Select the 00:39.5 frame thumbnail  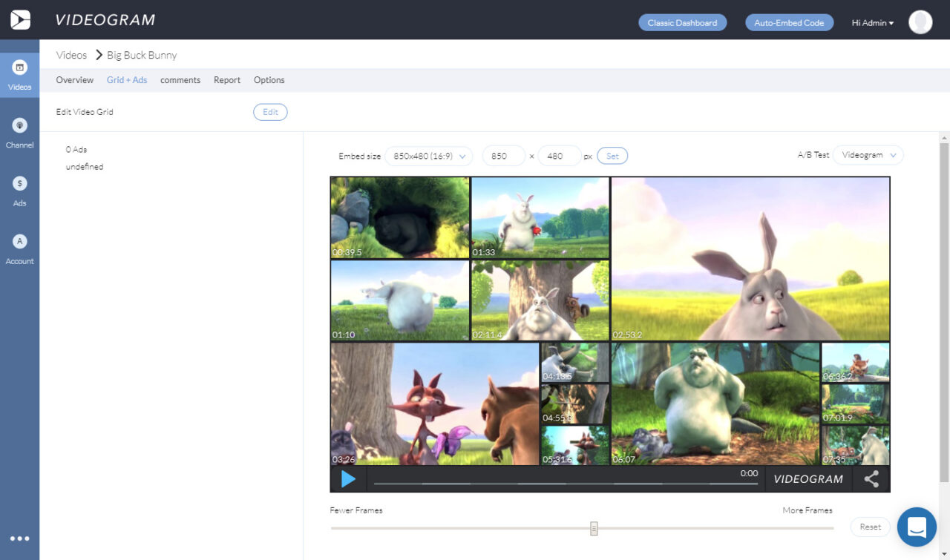[x=400, y=217]
